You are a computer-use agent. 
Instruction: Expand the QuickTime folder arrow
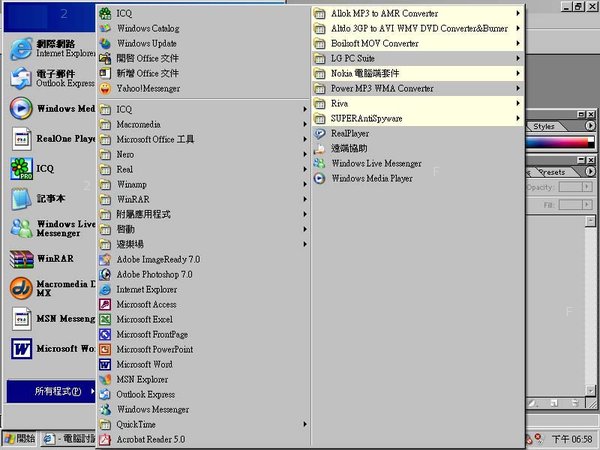click(305, 424)
